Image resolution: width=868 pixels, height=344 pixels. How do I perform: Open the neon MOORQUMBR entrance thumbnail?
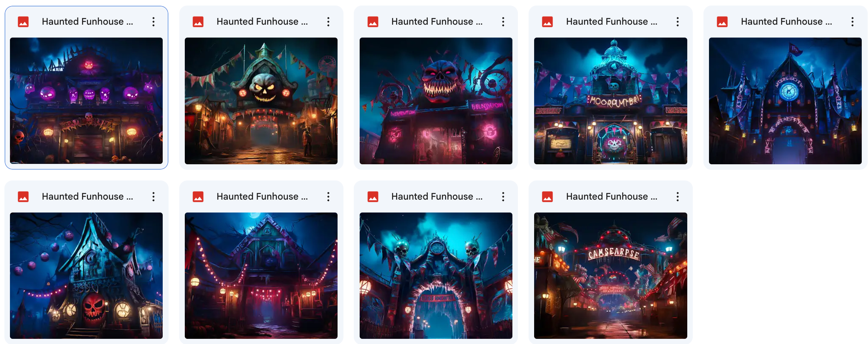[x=610, y=100]
